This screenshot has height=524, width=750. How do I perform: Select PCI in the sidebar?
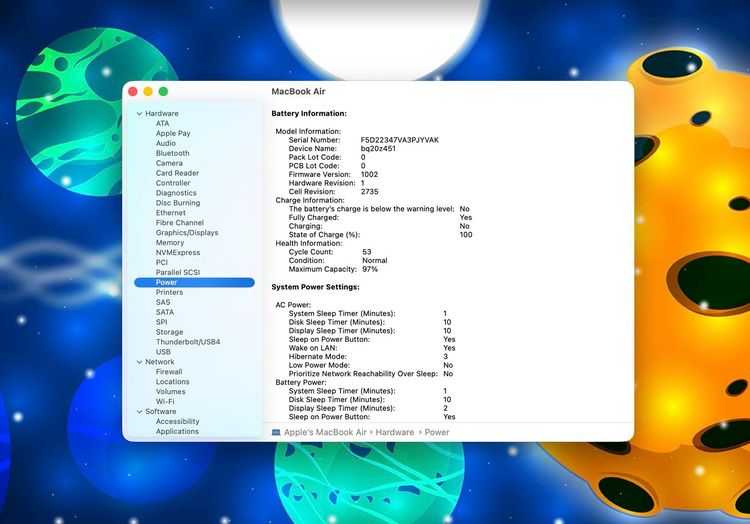(162, 262)
